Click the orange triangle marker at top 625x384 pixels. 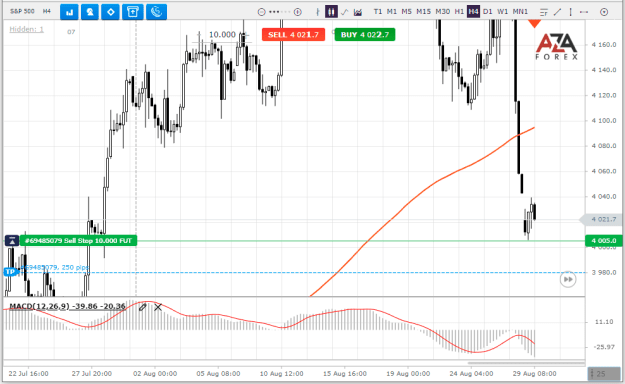pos(534,24)
